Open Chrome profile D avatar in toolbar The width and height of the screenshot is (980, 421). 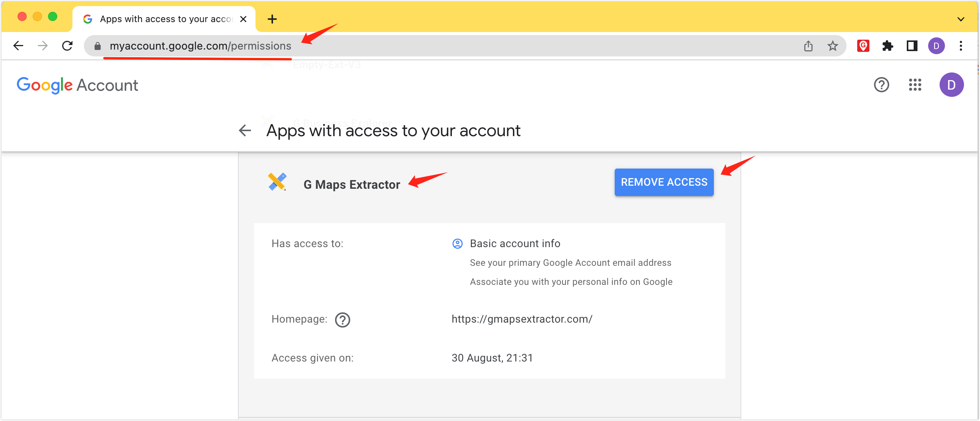click(937, 46)
